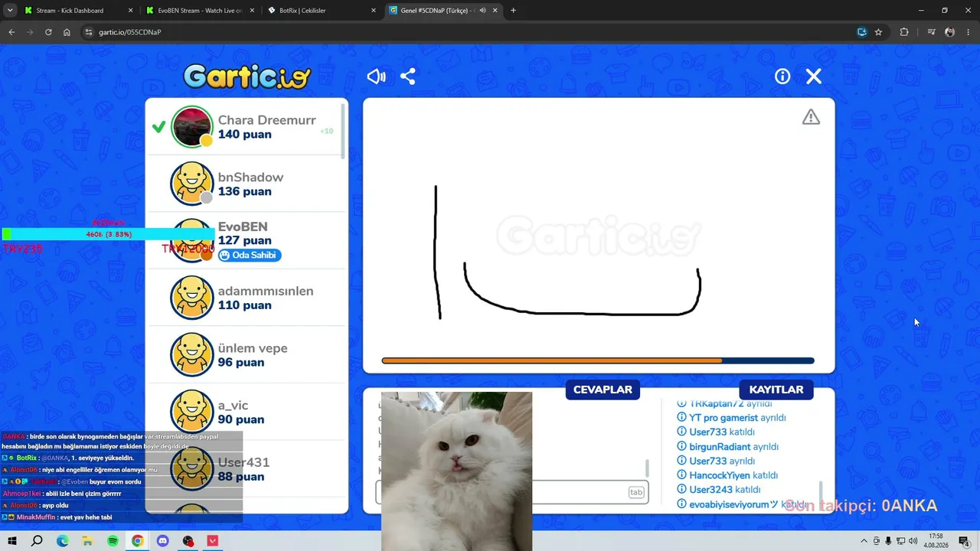Launch Microsoft Edge from taskbar
The image size is (980, 551).
(x=62, y=541)
